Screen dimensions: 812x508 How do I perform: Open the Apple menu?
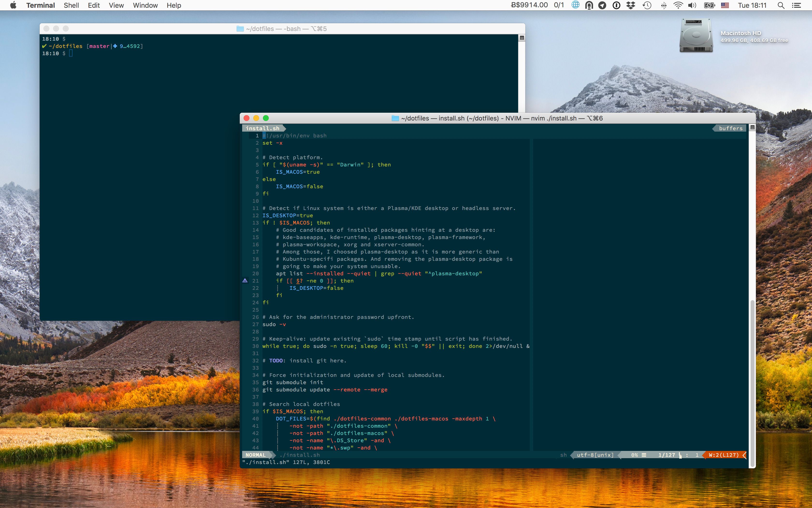tap(13, 5)
